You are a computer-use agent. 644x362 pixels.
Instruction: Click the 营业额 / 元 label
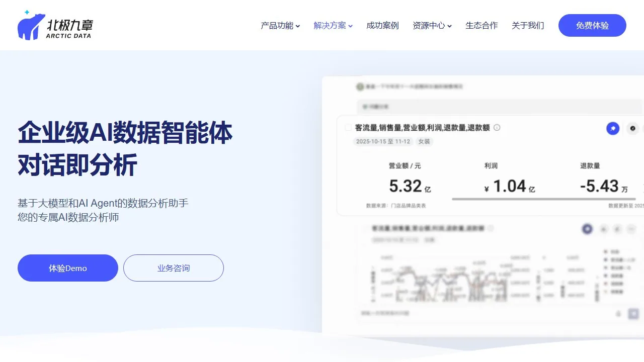pos(405,166)
